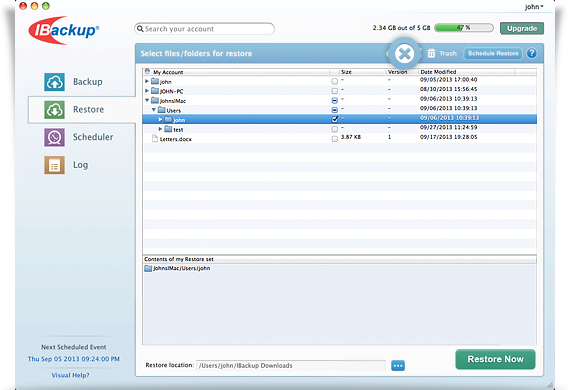Collapse the Users folder triangle

pyautogui.click(x=154, y=110)
